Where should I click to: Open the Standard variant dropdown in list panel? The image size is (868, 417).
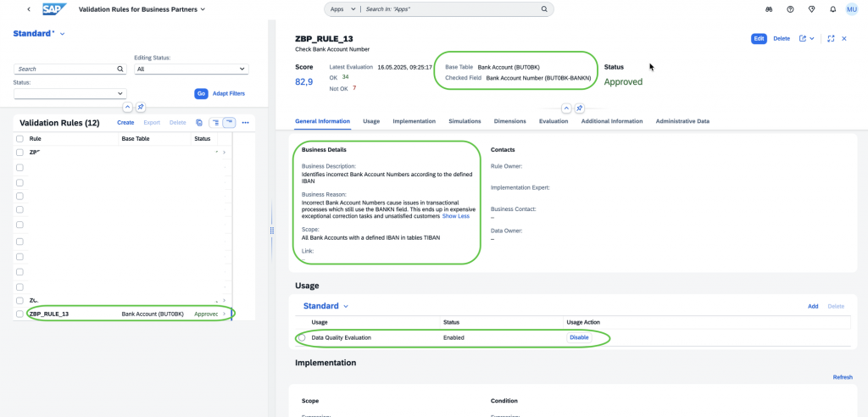pos(62,34)
